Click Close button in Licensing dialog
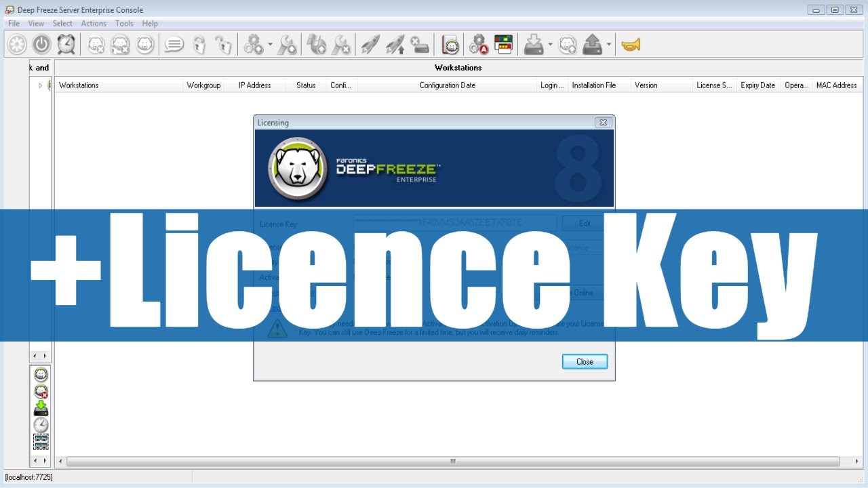Screen dimensions: 868x488 [x=585, y=362]
